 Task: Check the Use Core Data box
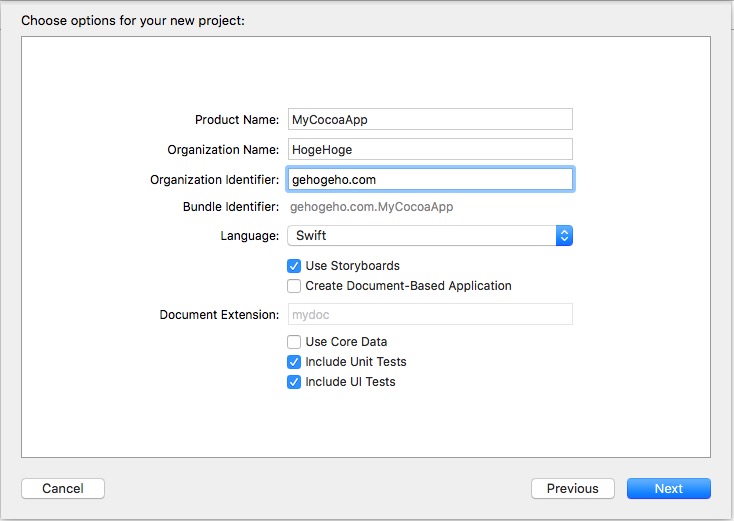[294, 342]
